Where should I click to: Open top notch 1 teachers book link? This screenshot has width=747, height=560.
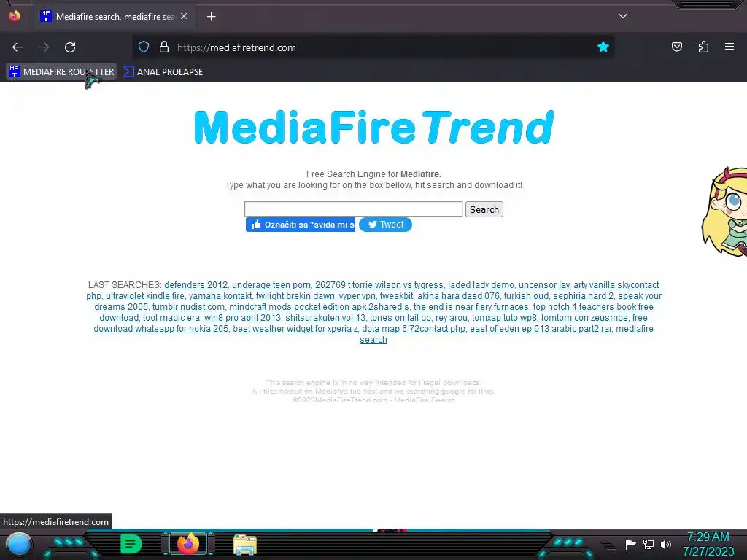coord(593,307)
